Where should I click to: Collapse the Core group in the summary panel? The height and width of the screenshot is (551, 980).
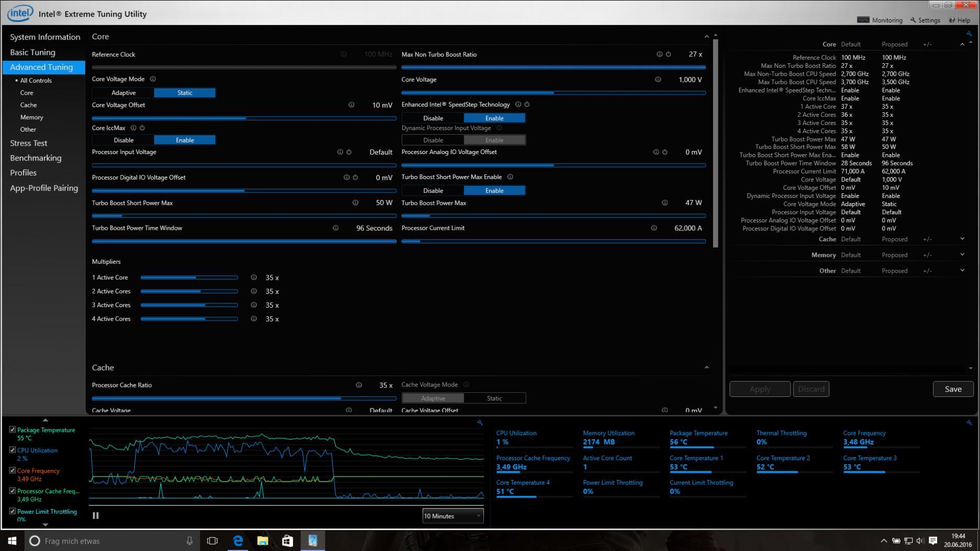pos(962,44)
